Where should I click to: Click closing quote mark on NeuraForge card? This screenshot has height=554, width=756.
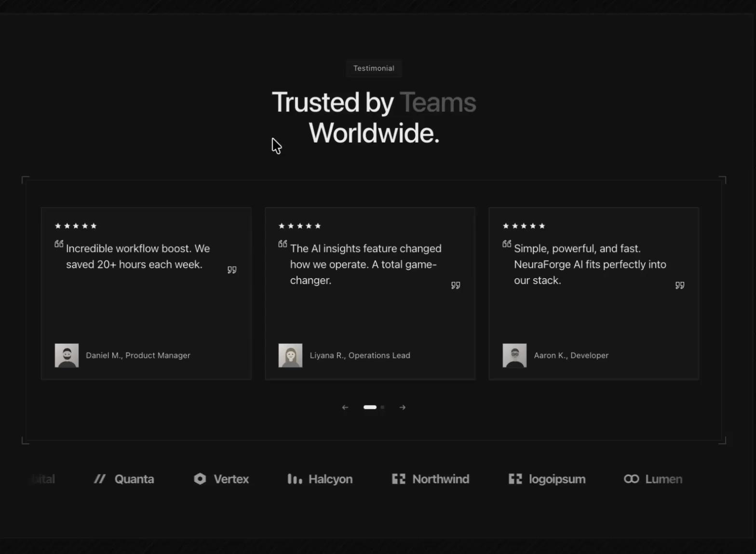[x=680, y=285]
